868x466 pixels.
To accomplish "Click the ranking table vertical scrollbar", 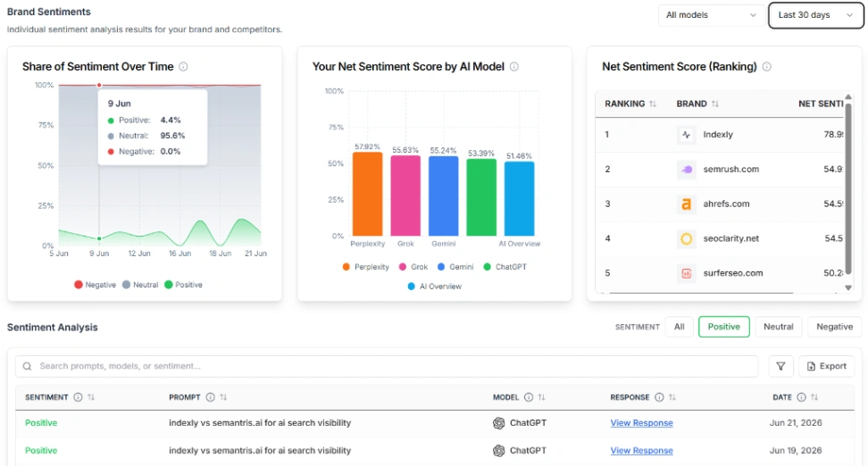I will (848, 188).
